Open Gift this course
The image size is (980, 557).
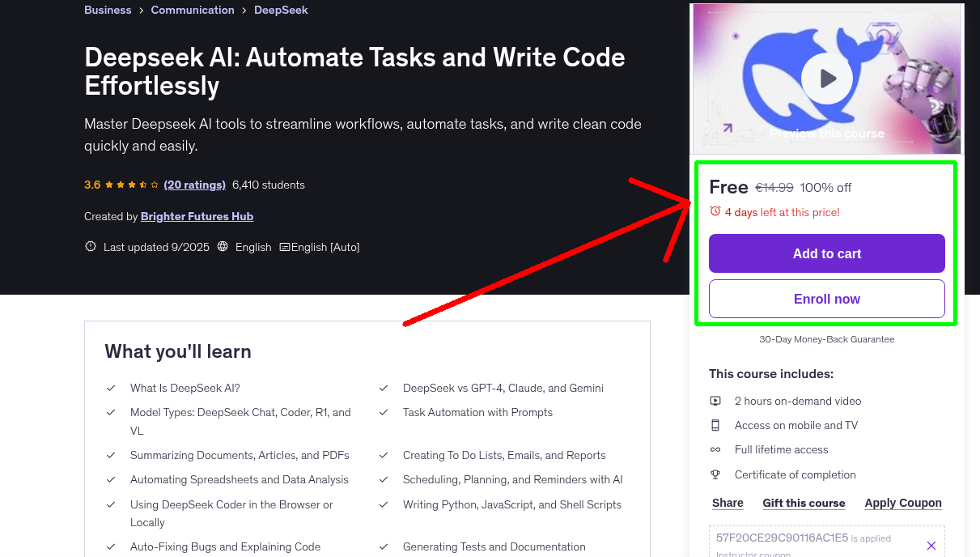pos(804,503)
